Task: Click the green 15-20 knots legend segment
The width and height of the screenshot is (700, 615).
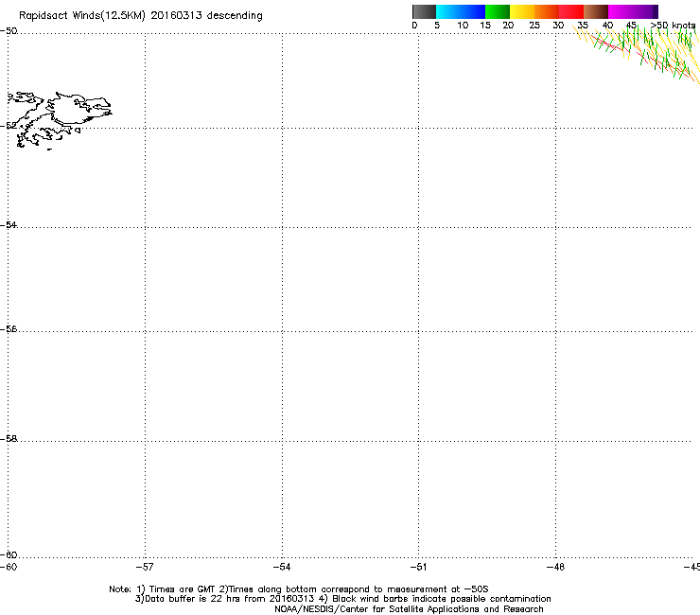Action: click(x=498, y=11)
